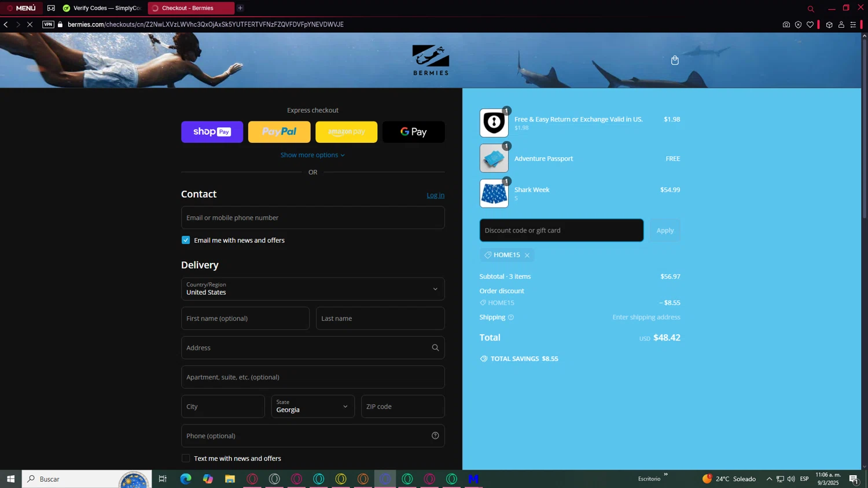Click the Apartment, suite, etc. field
The width and height of the screenshot is (868, 488).
pyautogui.click(x=312, y=377)
